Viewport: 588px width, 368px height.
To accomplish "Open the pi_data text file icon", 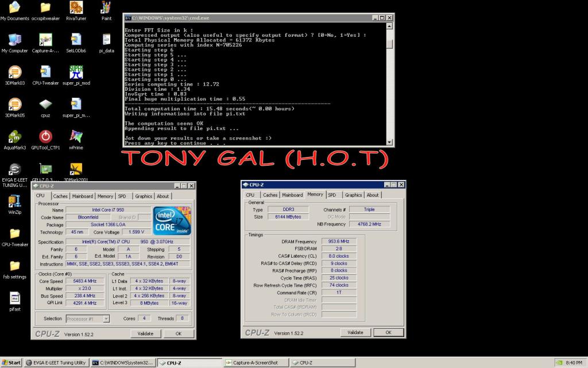I will tap(106, 43).
